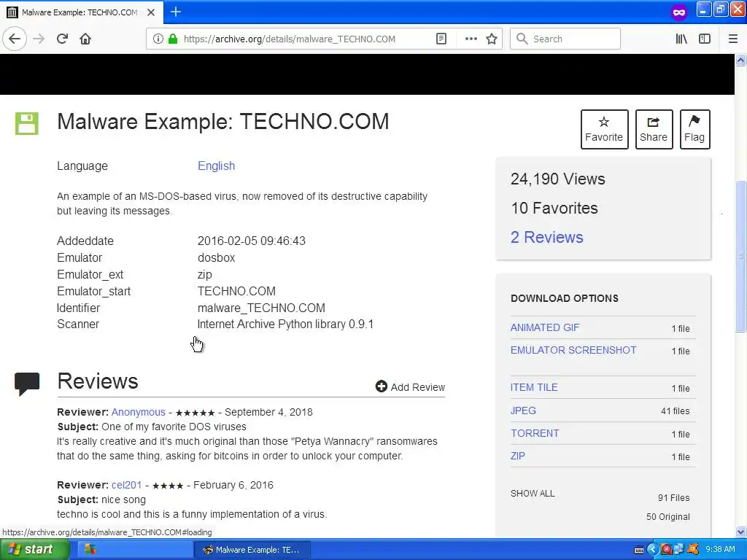Click the dosbox emulator value
Screen dimensions: 747x560
click(x=216, y=257)
